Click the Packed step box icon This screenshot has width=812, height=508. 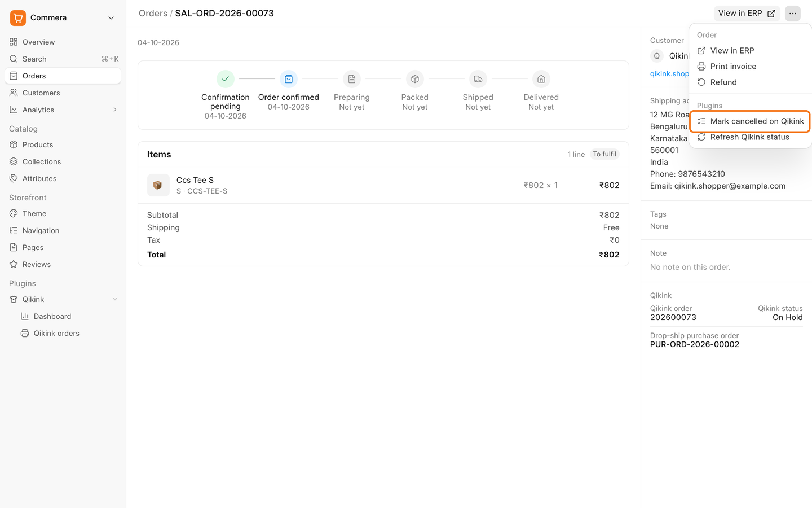[415, 79]
